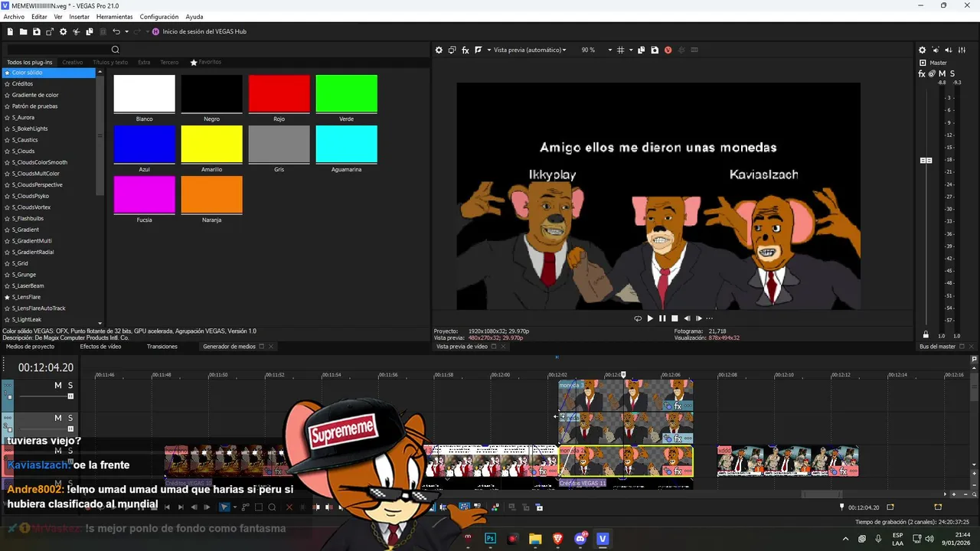Open the undo history dropdown arrow
This screenshot has width=980, height=551.
(126, 31)
